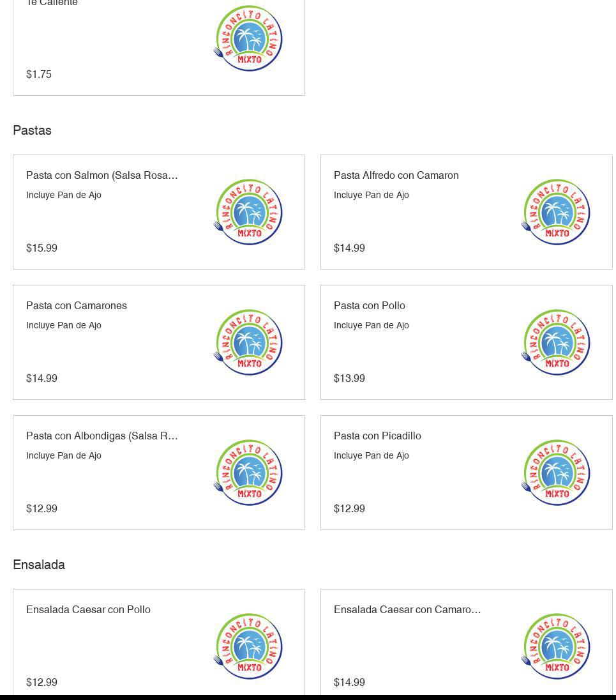Image resolution: width=616 pixels, height=700 pixels.
Task: Open the Pasta con Salmon (Salsa Rosa) item
Action: (x=102, y=176)
